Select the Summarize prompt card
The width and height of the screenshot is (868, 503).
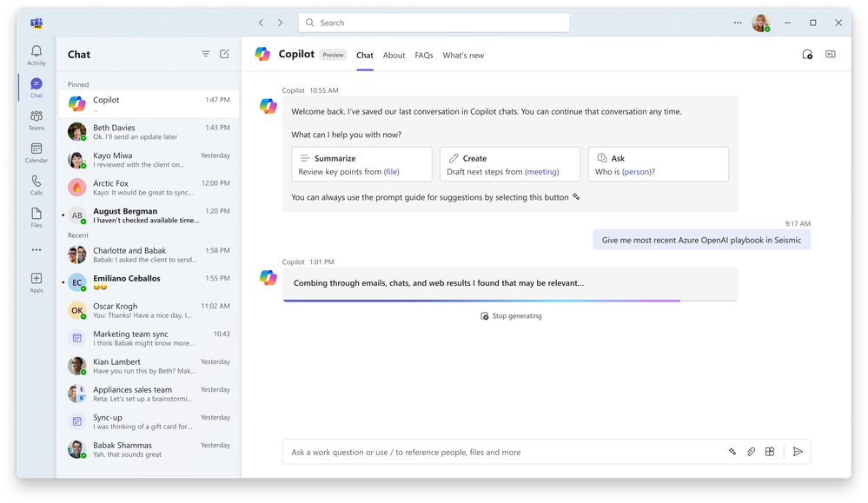[x=361, y=164]
